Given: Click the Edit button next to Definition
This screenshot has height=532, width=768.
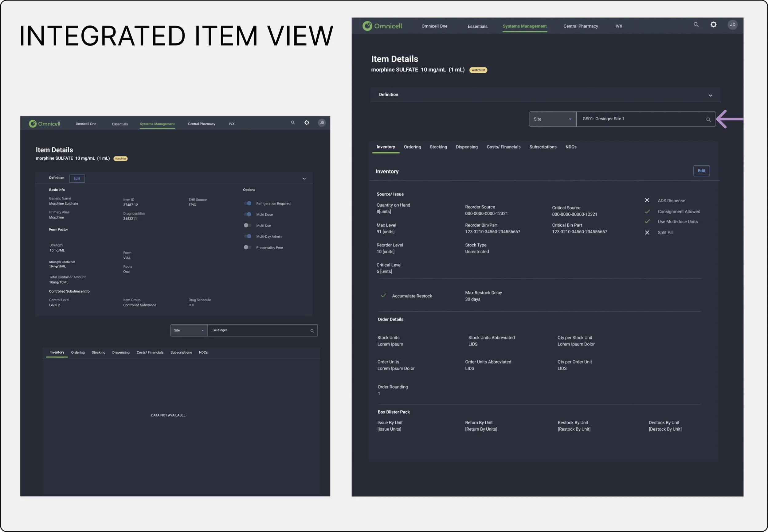Looking at the screenshot, I should click(77, 178).
